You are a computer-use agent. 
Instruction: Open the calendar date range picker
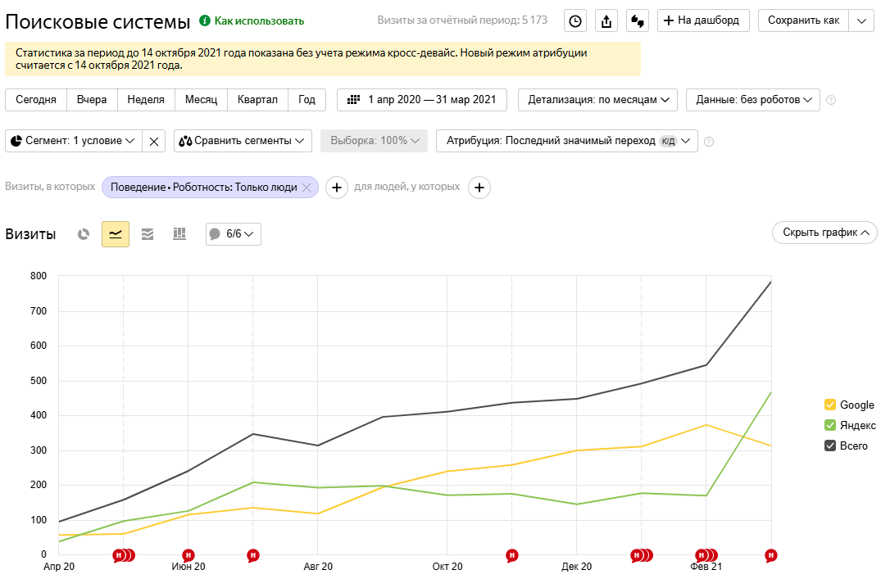422,100
